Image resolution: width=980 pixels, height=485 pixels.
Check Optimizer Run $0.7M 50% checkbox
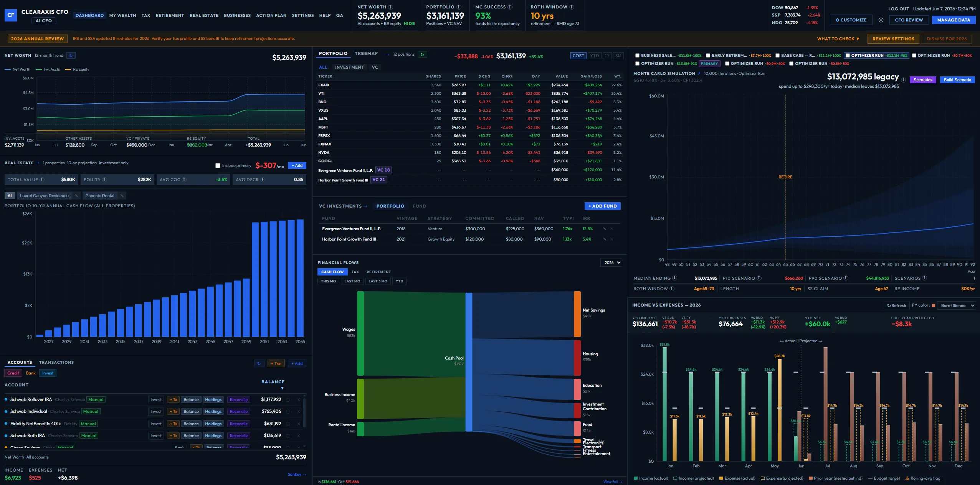[914, 56]
